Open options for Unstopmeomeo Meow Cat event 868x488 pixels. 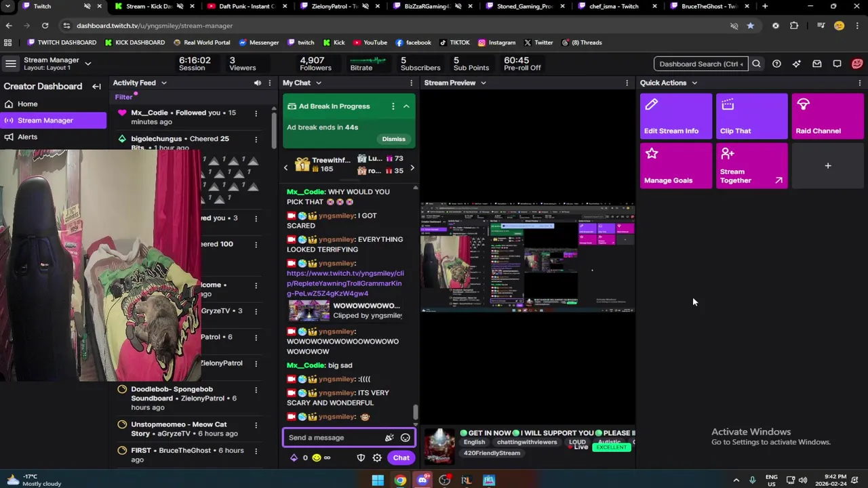point(256,425)
